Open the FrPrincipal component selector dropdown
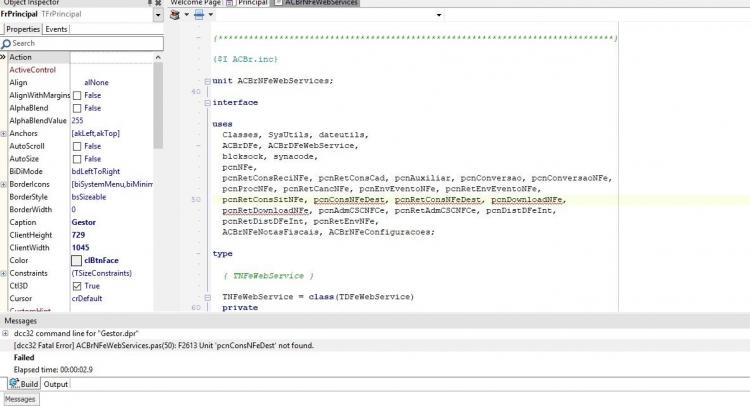 [x=158, y=15]
